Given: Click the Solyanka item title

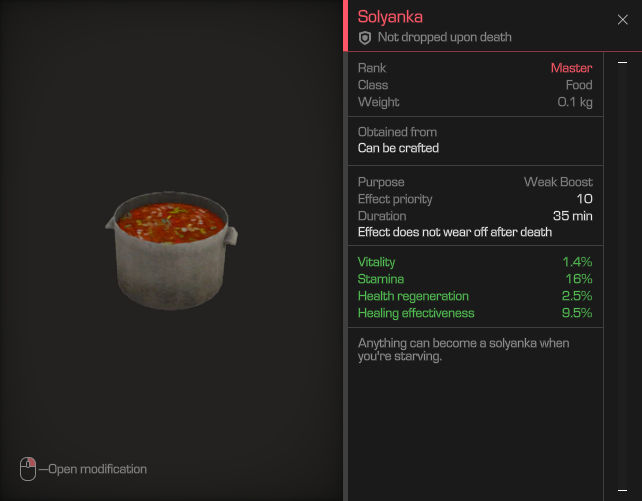Looking at the screenshot, I should pyautogui.click(x=390, y=17).
